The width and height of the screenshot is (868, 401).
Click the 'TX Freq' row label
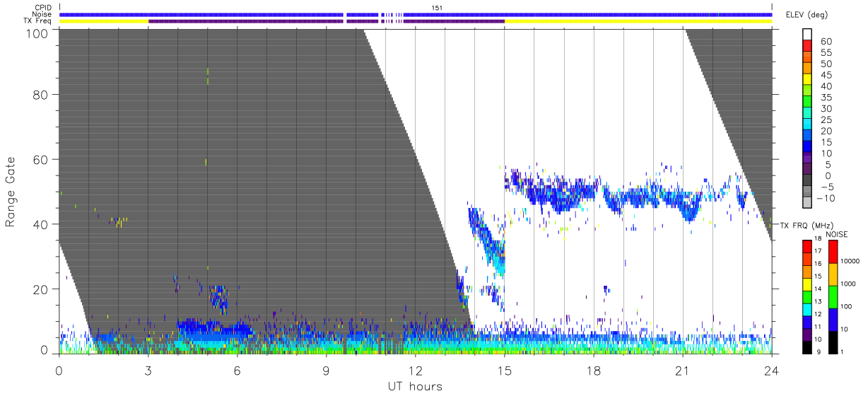click(39, 21)
